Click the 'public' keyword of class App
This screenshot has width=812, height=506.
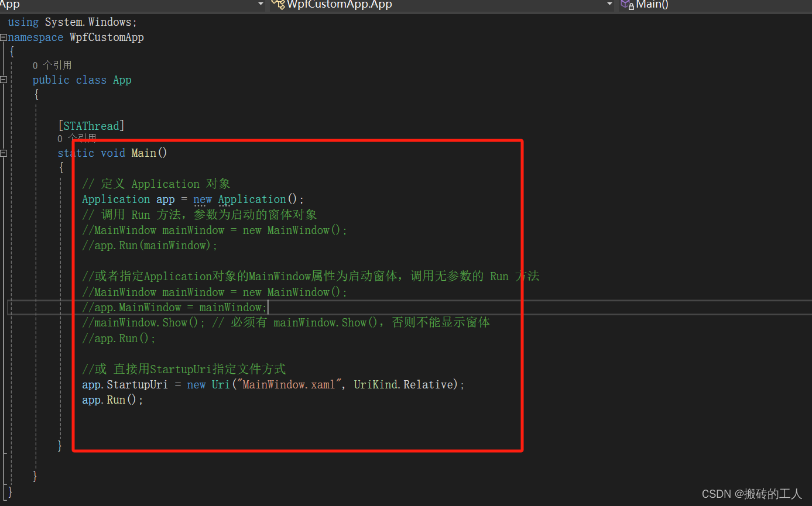point(51,80)
